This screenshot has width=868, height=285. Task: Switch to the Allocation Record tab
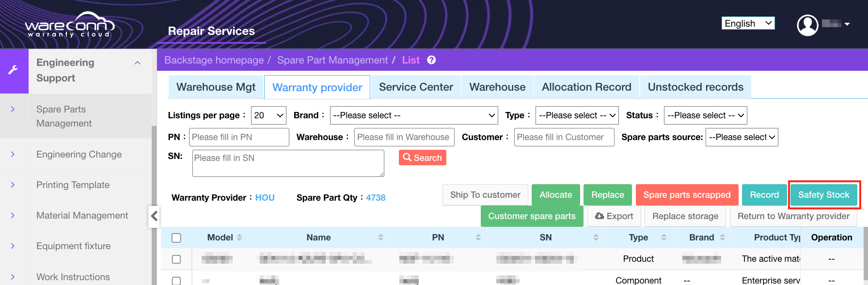coord(586,87)
